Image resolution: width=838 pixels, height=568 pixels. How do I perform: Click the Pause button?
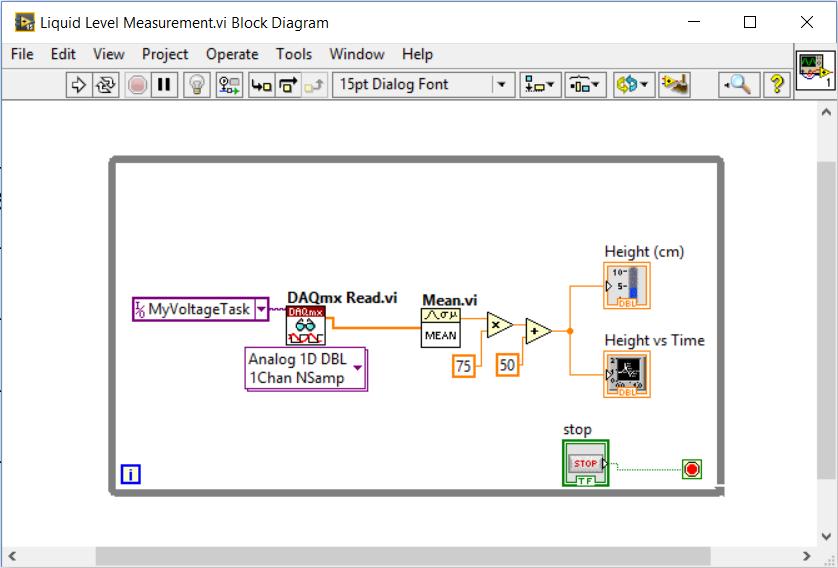164,84
